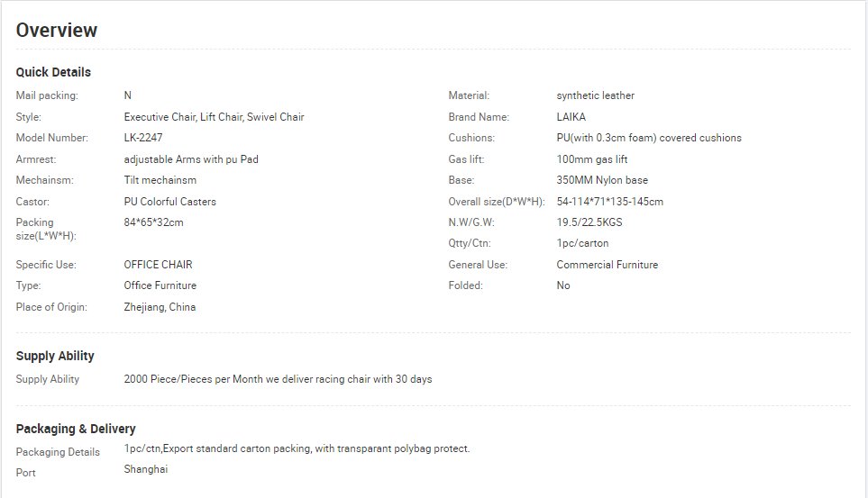Viewport: 868px width, 498px height.
Task: Click the LK-2247 model number value
Action: pyautogui.click(x=143, y=138)
